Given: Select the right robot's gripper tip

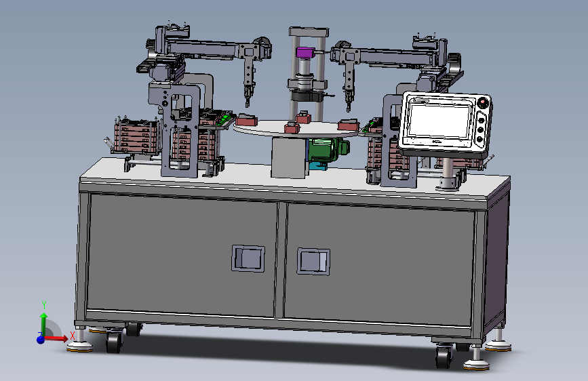Looking at the screenshot, I should click(x=349, y=105).
